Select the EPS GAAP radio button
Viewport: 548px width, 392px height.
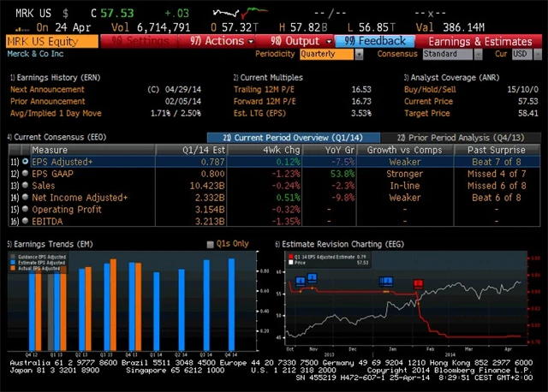(26, 173)
